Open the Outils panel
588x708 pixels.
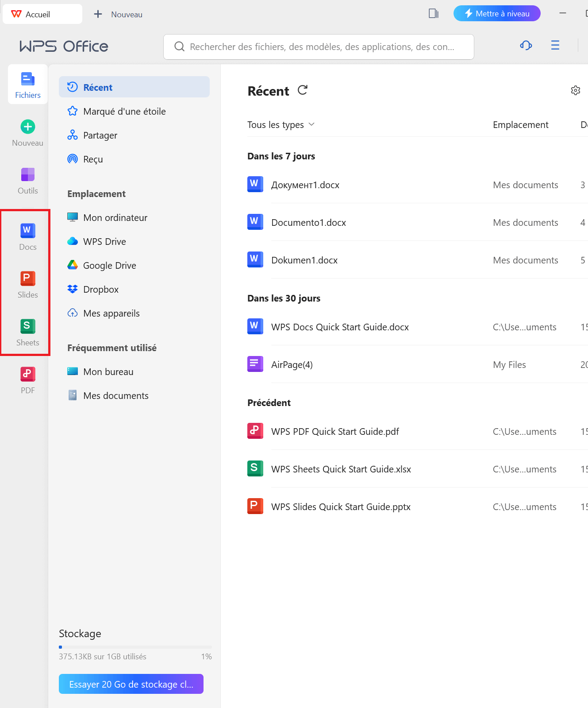(x=27, y=181)
